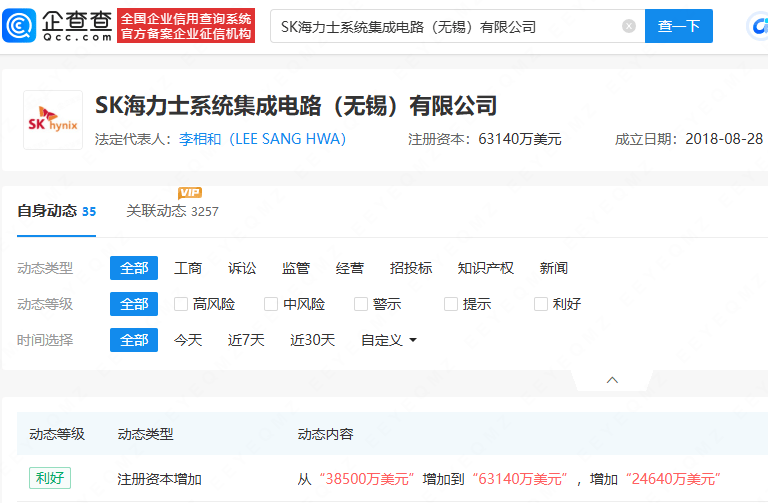Click the 成立日期 2018-08-28 text
Image resolution: width=768 pixels, height=503 pixels.
[689, 139]
